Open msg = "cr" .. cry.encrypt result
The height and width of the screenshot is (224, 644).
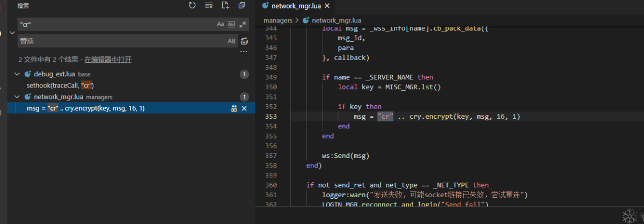[86, 108]
